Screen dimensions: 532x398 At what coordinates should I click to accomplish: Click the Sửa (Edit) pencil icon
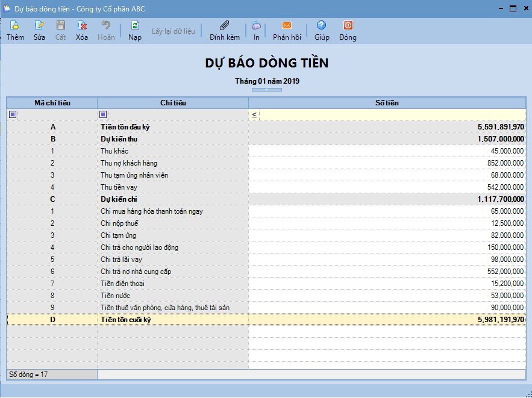pyautogui.click(x=39, y=26)
